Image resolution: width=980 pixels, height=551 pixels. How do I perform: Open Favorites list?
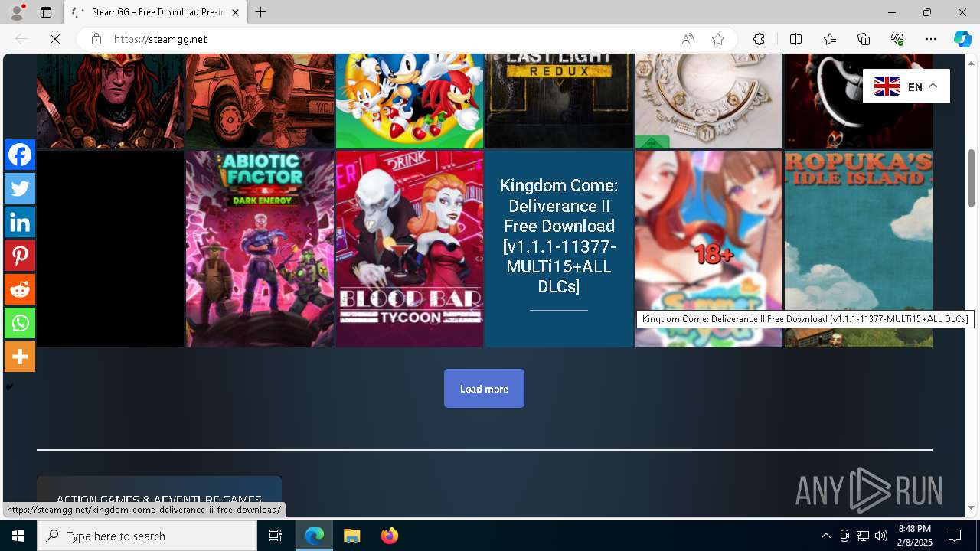830,39
